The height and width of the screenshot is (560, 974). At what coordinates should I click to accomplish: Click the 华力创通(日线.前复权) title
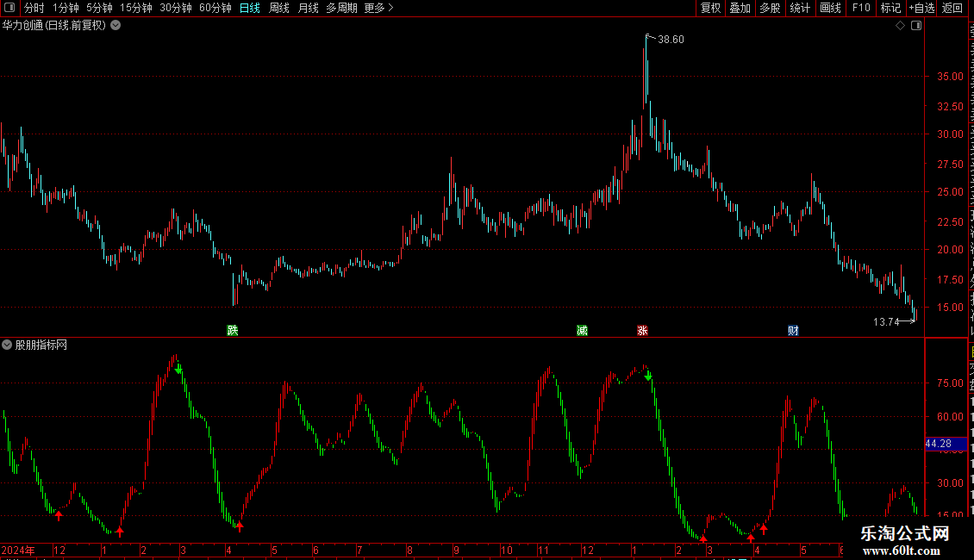pyautogui.click(x=54, y=26)
